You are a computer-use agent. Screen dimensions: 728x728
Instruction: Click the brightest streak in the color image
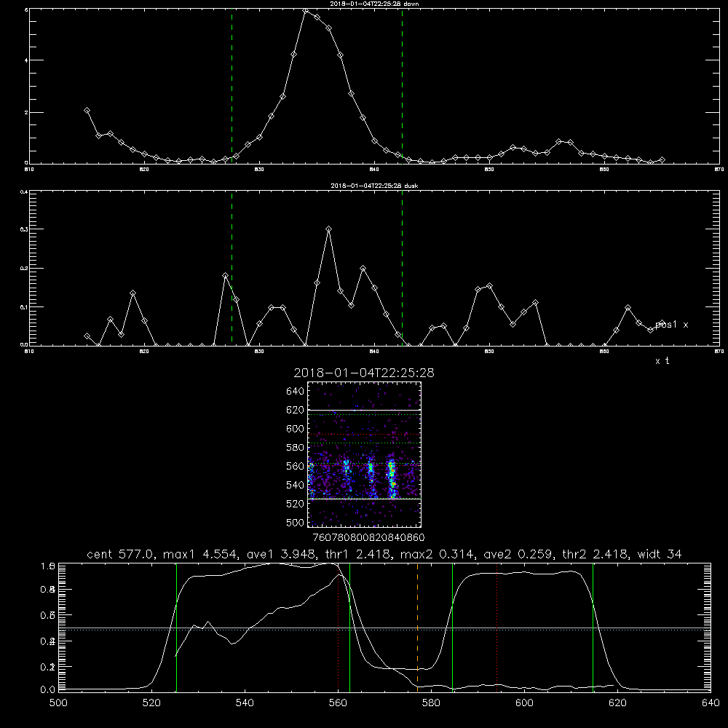pos(392,478)
